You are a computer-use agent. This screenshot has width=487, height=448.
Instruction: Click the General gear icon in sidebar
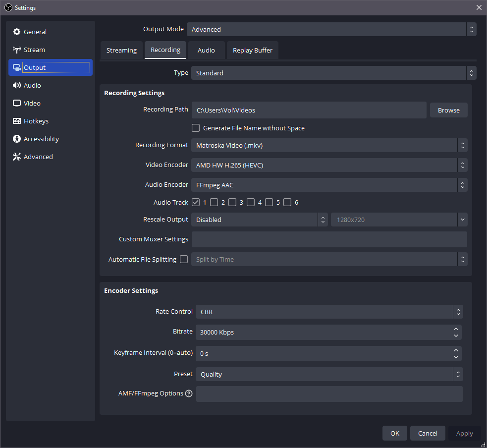point(17,32)
